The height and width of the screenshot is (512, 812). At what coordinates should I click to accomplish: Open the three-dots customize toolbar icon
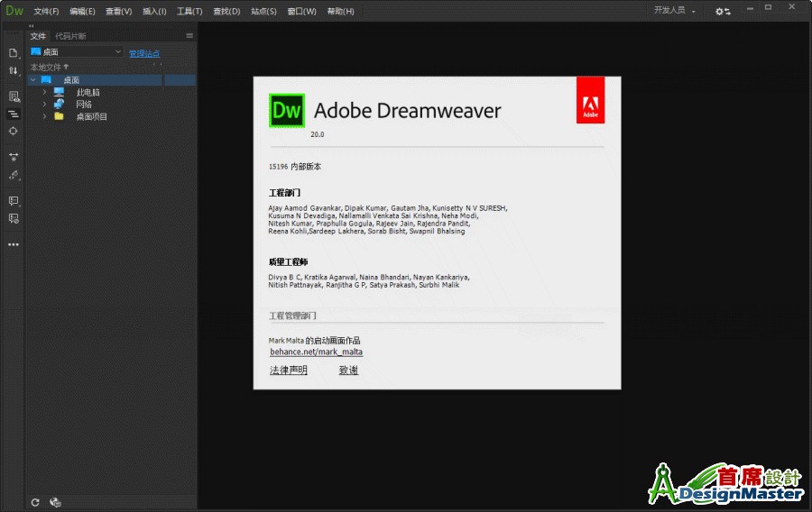tap(14, 244)
